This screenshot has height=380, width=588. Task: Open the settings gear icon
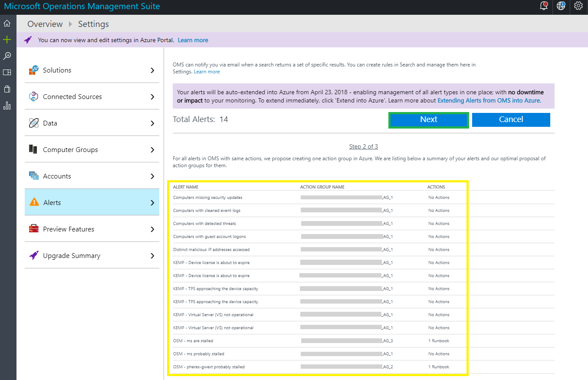point(578,6)
